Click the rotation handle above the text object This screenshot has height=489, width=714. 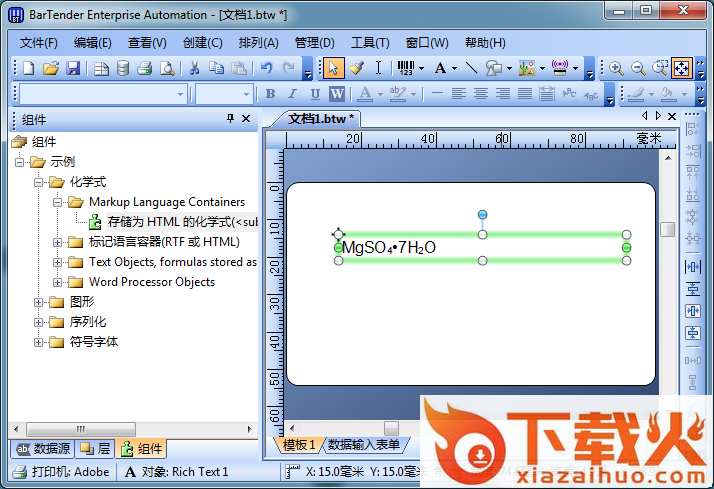click(482, 214)
